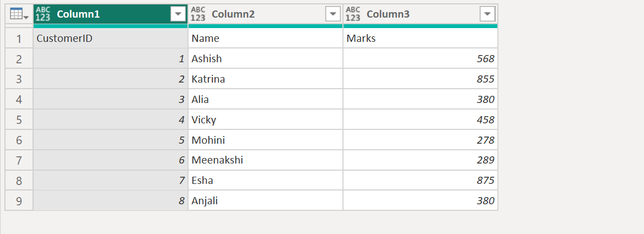Click the ABC123 data type icon of Column2

coord(198,14)
